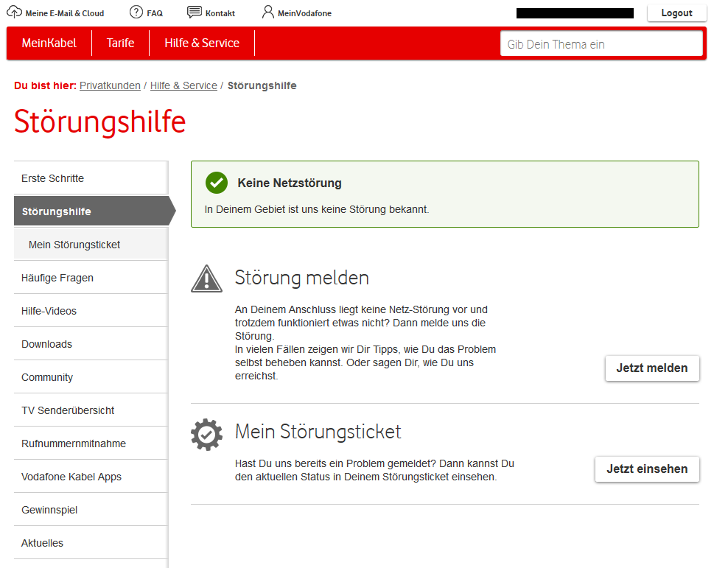Click the cloud upload icon for E-Mail & Cloud
The width and height of the screenshot is (728, 568).
pyautogui.click(x=15, y=12)
